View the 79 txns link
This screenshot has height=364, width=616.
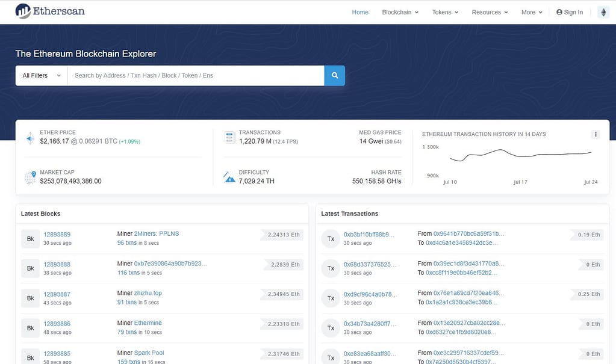click(x=127, y=332)
